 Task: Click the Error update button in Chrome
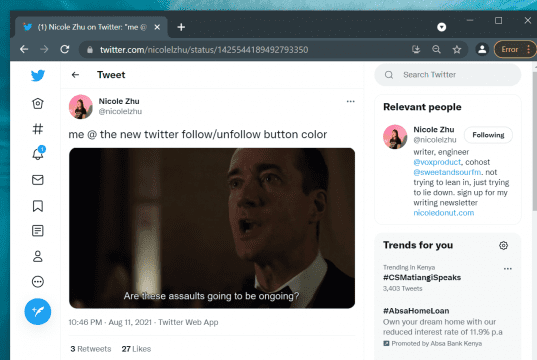point(515,49)
